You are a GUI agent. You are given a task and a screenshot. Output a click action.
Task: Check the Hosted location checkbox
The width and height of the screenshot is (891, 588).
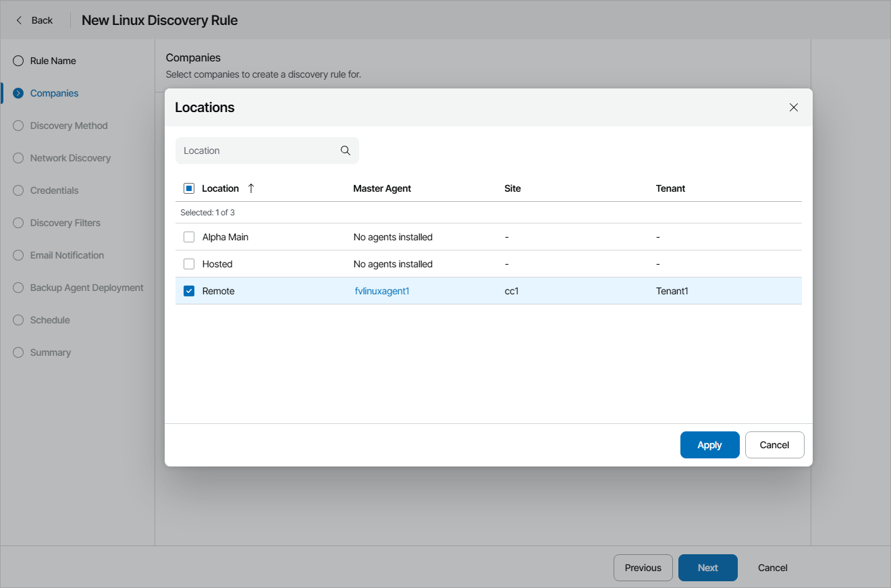click(x=189, y=264)
